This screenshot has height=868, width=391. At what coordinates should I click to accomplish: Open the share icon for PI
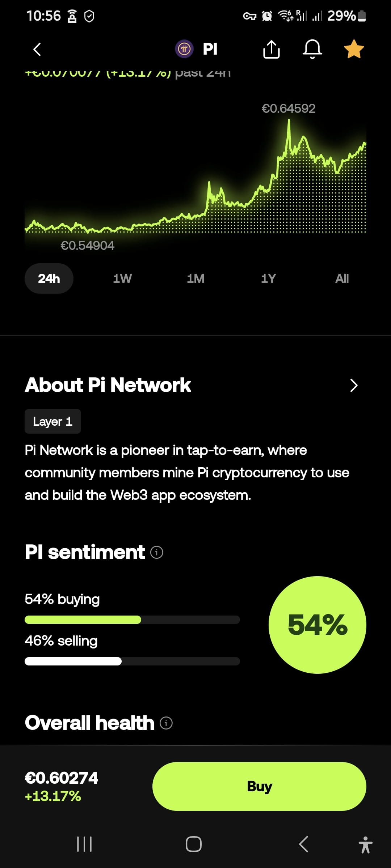[x=271, y=49]
